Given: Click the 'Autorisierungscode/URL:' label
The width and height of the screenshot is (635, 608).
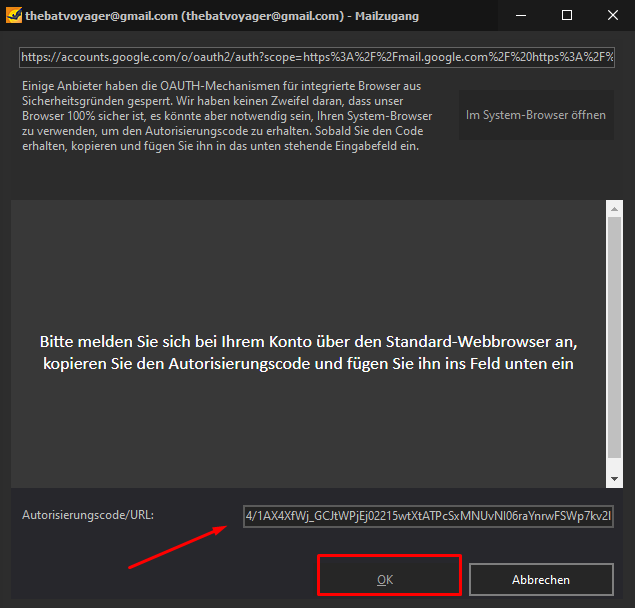Looking at the screenshot, I should 88,515.
